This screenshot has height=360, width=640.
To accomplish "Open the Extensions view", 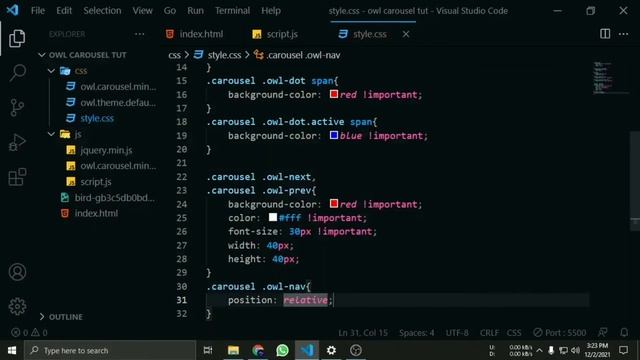I will click(x=17, y=177).
